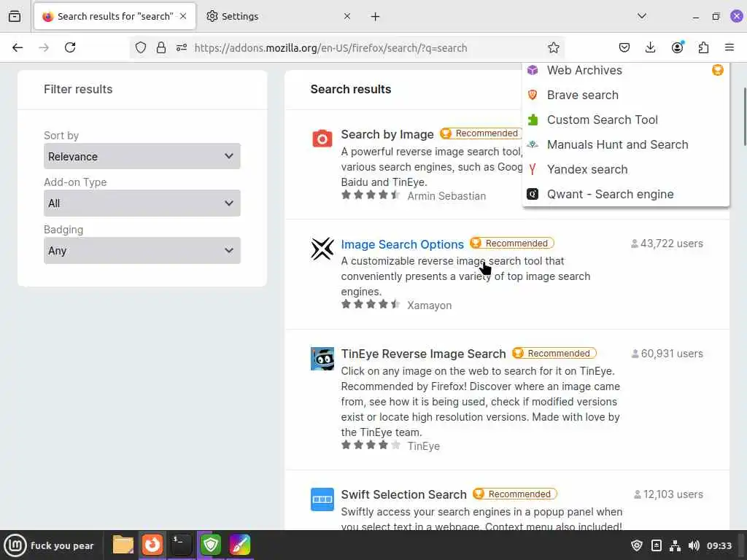
Task: Click the taskbar clock 09:33
Action: tap(719, 545)
